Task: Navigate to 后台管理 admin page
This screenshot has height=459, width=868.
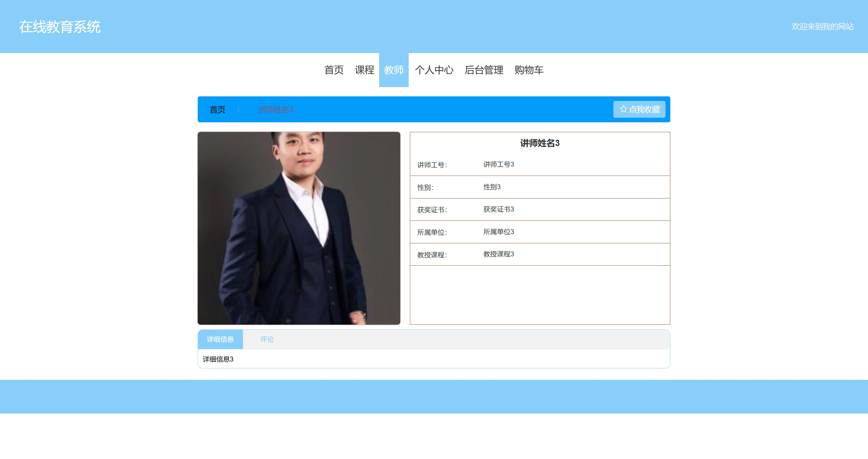Action: 484,70
